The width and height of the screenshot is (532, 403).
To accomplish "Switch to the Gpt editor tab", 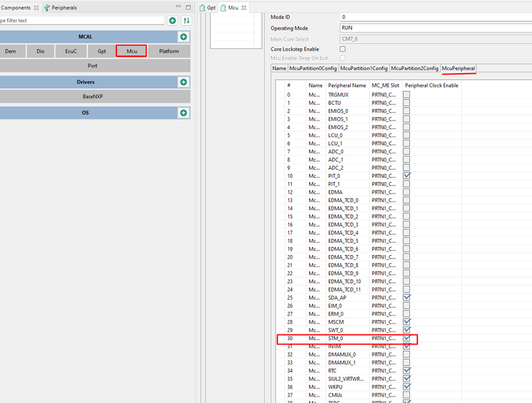I will point(208,7).
